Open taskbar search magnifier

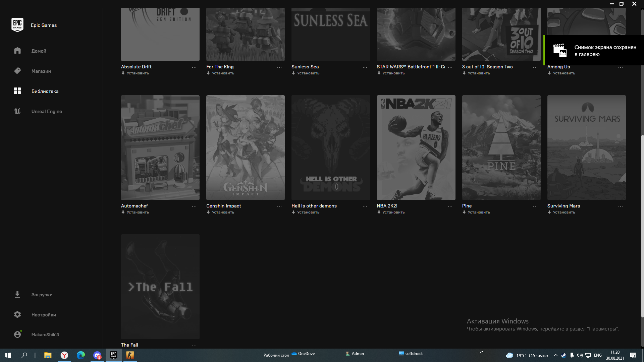[x=24, y=355]
